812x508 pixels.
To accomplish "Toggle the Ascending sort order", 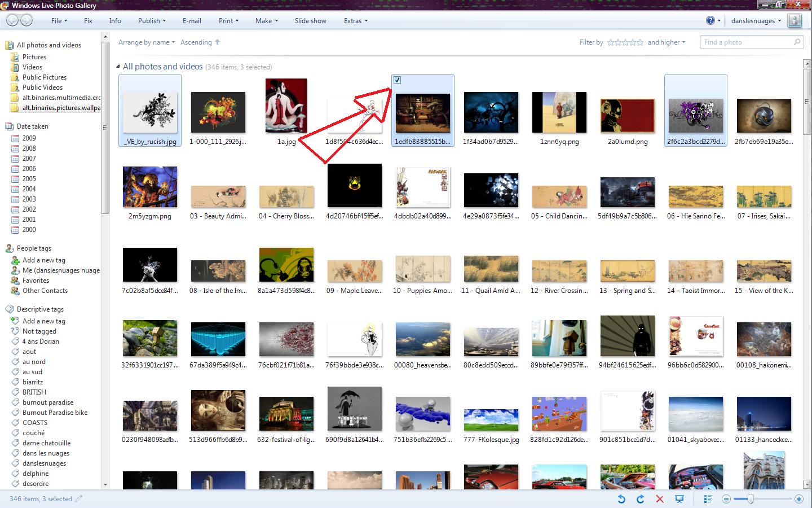I will pyautogui.click(x=200, y=42).
